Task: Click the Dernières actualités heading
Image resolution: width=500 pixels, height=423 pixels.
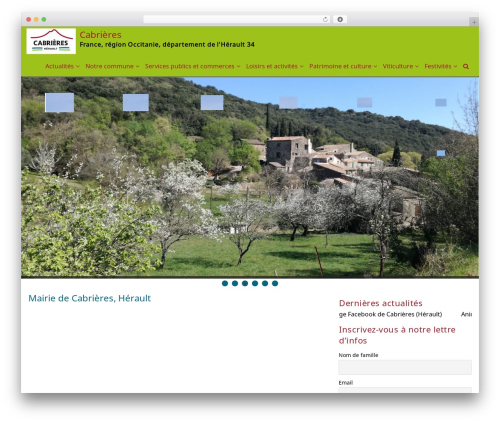Action: pos(381,303)
